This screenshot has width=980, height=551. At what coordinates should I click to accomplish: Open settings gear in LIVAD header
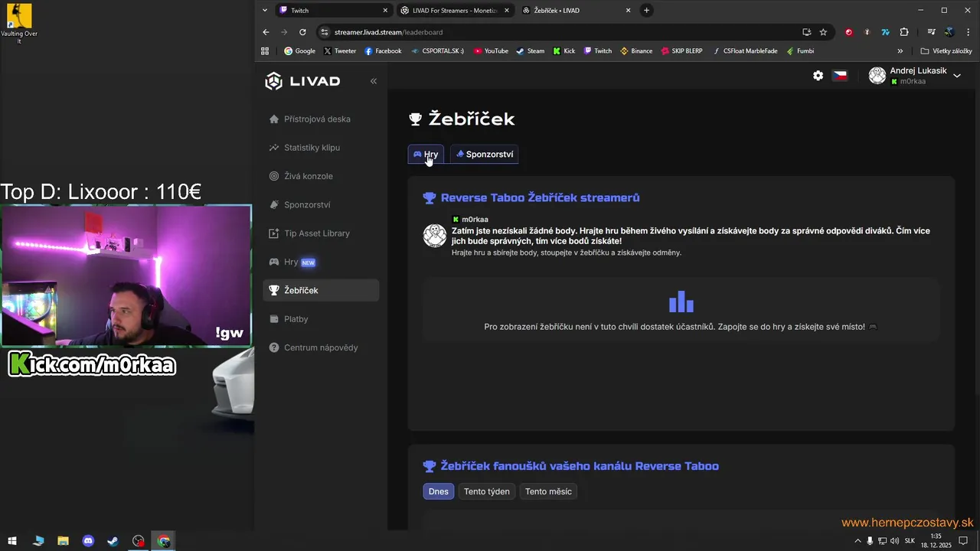click(818, 76)
